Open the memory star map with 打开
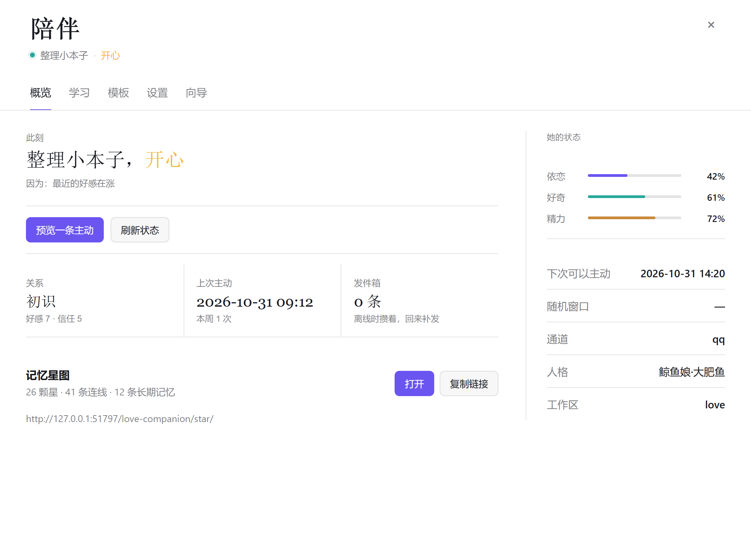 pos(414,383)
